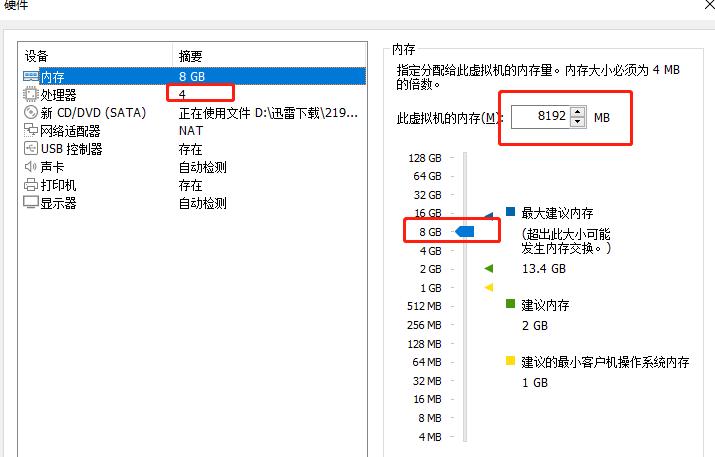Click the 此虚拟机的内存(M) label

click(450, 118)
